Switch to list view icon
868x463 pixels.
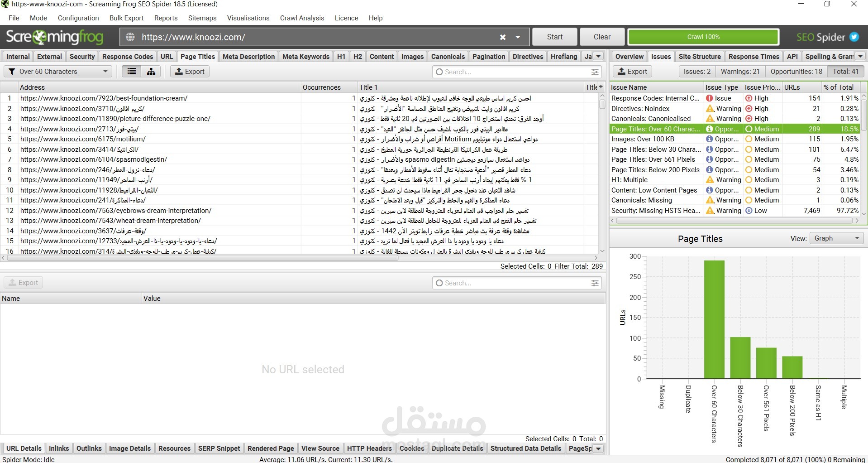132,72
